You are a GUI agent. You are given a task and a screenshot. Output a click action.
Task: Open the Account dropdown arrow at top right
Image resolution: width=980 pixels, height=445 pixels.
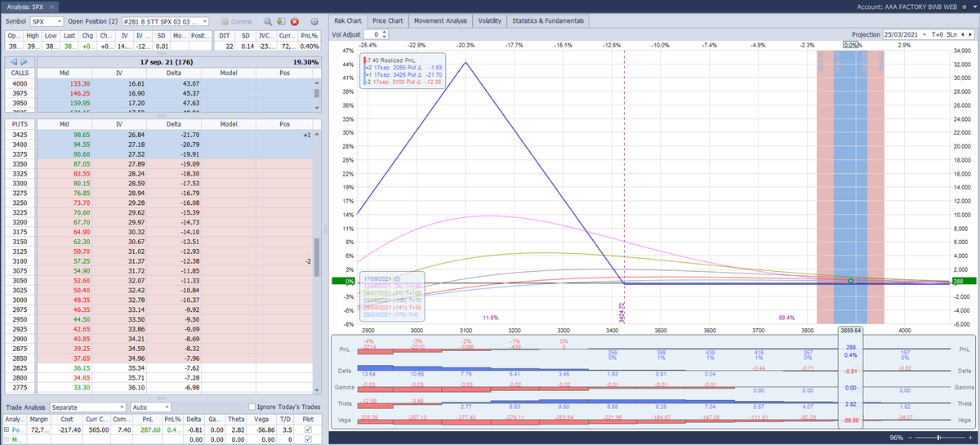pos(973,7)
